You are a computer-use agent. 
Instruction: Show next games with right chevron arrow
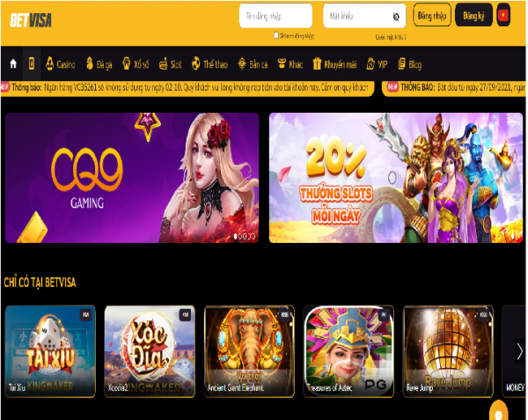tap(519, 351)
